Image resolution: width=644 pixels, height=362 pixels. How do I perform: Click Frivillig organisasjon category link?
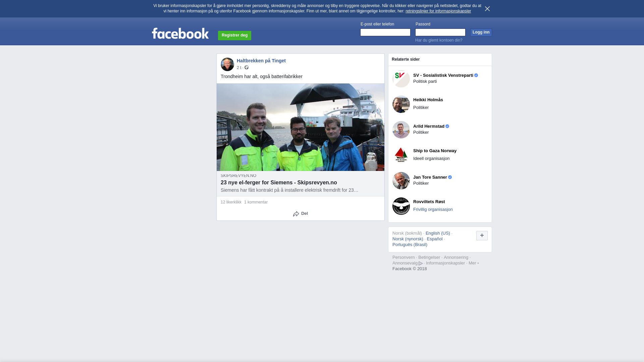433,209
